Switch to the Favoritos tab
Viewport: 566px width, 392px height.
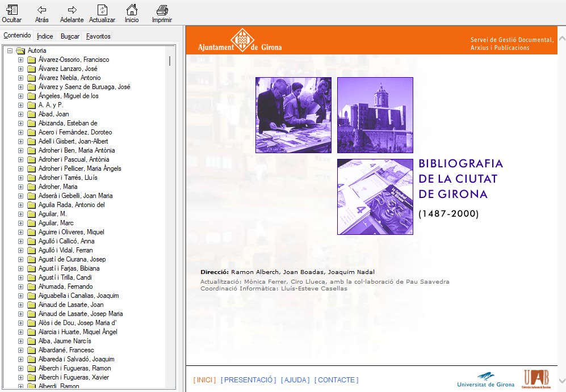[x=98, y=36]
